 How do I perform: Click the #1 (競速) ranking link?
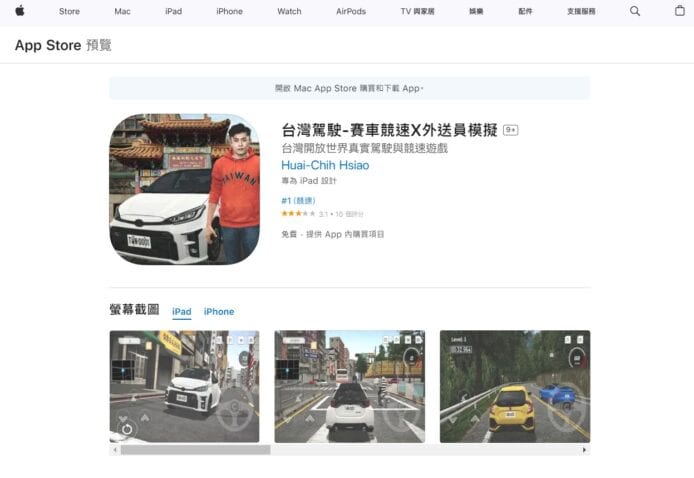(x=298, y=200)
